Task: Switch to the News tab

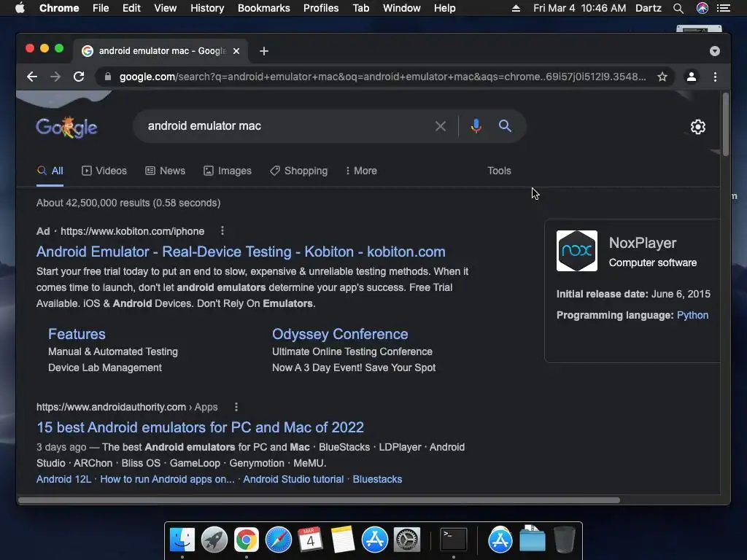Action: pyautogui.click(x=166, y=171)
